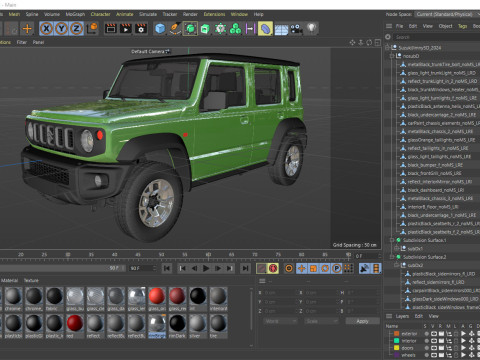480x360 pixels.
Task: Collapse Subdivision Surface.1 in object tree
Action: pyautogui.click(x=392, y=240)
